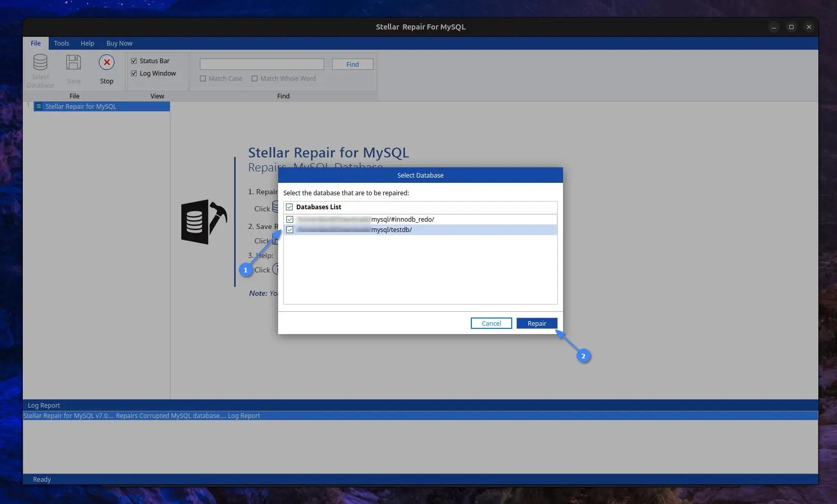Click the Stellar Repair for MySQL tree icon
Image resolution: width=837 pixels, height=504 pixels.
point(39,106)
